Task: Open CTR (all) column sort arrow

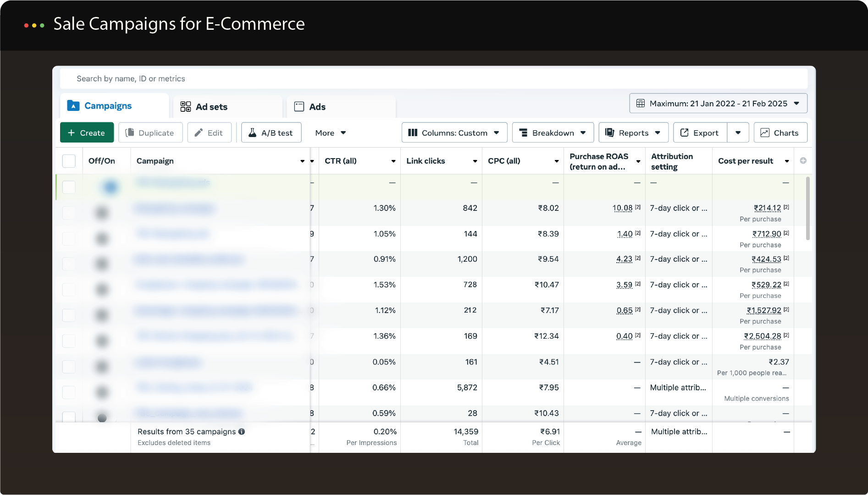Action: coord(393,161)
